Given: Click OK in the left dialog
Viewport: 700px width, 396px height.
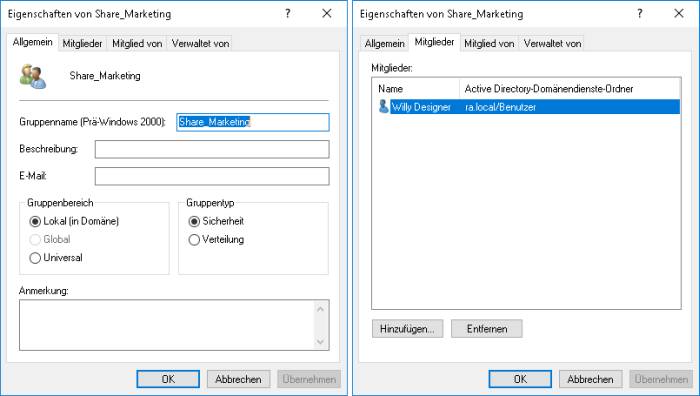Looking at the screenshot, I should (168, 379).
